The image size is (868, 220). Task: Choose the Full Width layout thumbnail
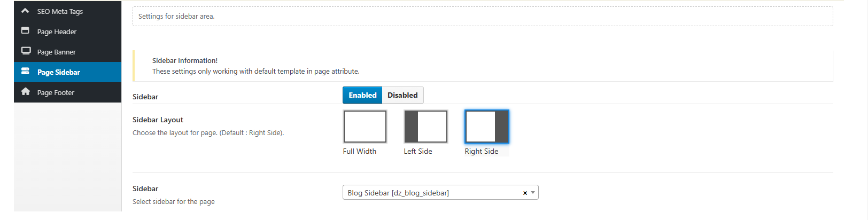point(365,127)
